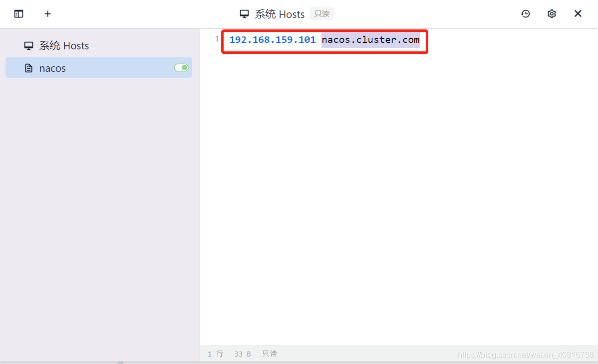Open the settings gear icon
The height and width of the screenshot is (364, 598).
click(552, 14)
